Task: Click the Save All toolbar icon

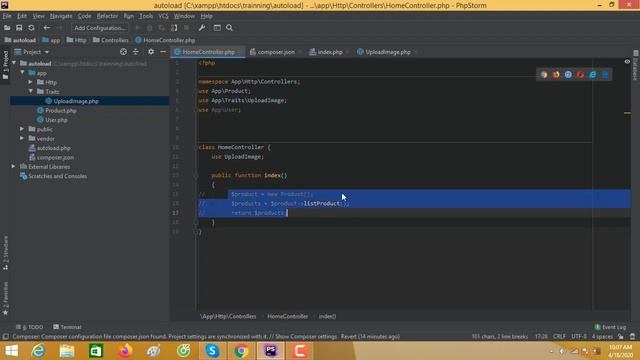Action: 19,28
